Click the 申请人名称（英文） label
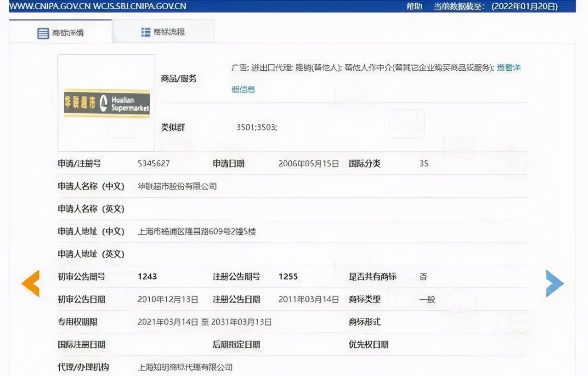The image size is (588, 376). 91,209
